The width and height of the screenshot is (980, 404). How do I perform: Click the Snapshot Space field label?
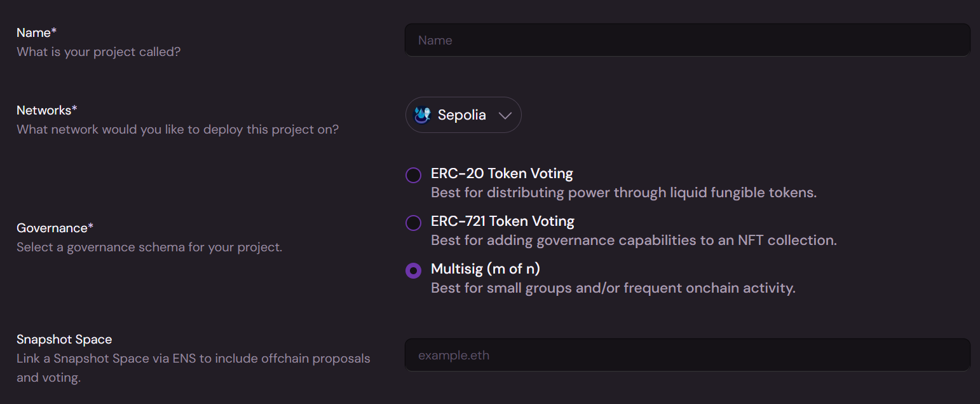[x=64, y=340]
